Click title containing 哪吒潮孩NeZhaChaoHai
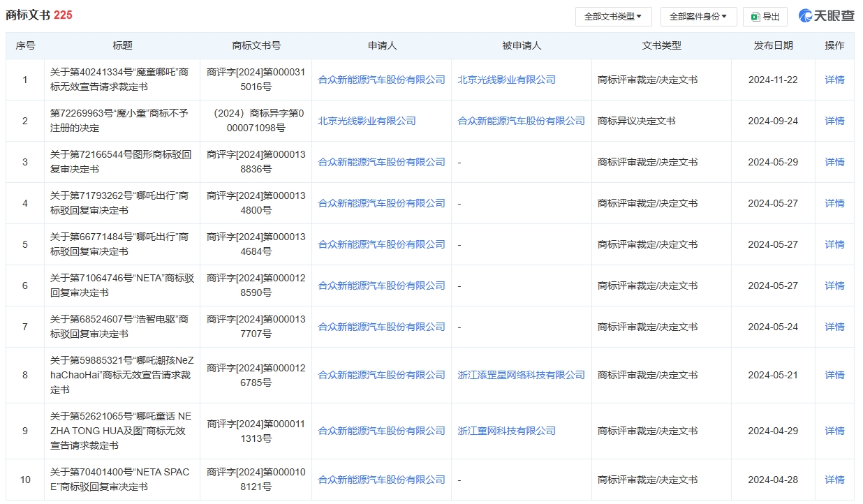 pos(122,375)
